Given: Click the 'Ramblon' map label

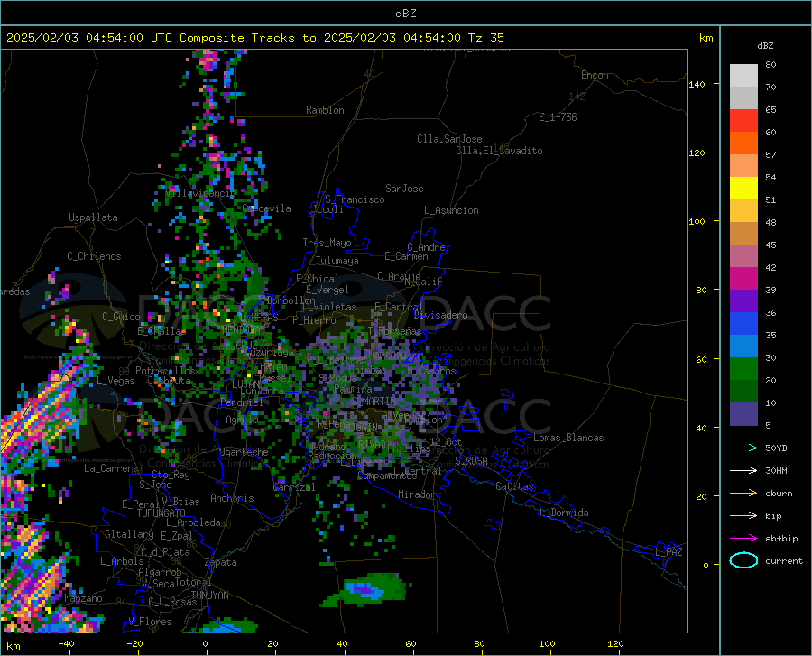Looking at the screenshot, I should tap(325, 110).
